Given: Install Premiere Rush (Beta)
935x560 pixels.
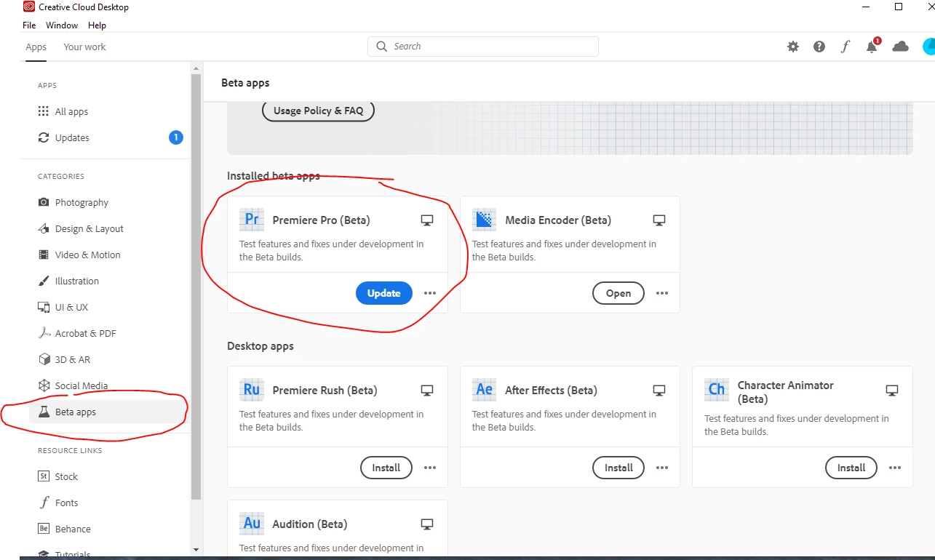Looking at the screenshot, I should [386, 468].
